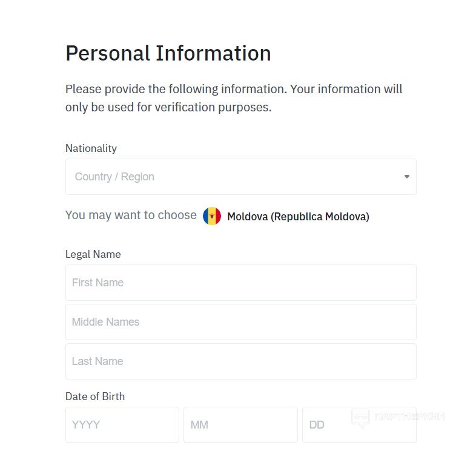This screenshot has height=460, width=476.
Task: Click the Date of Birth label
Action: click(x=95, y=396)
